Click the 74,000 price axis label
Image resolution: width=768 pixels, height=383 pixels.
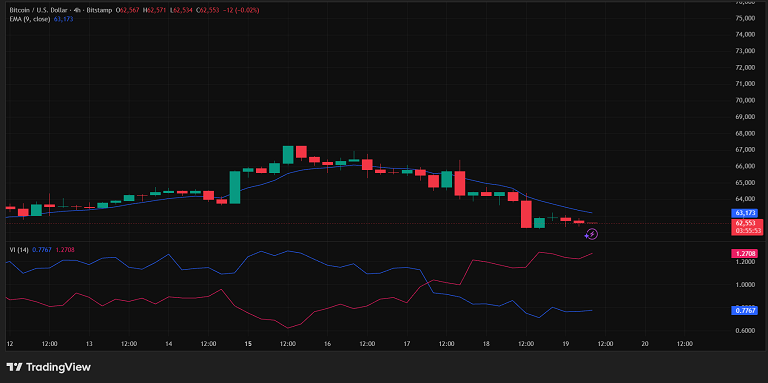(x=744, y=34)
